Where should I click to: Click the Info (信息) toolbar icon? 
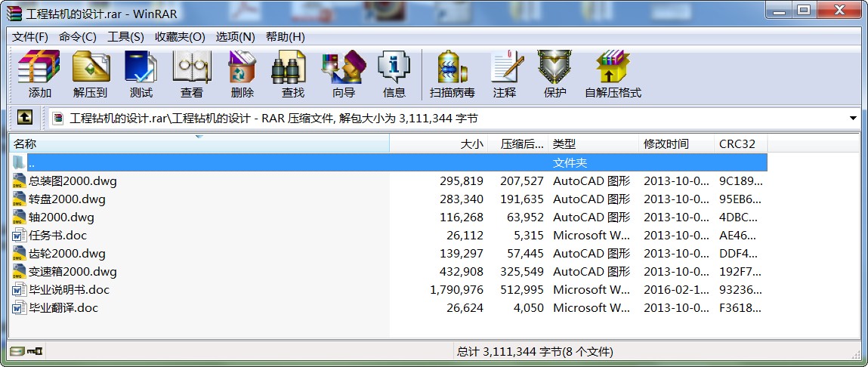[x=394, y=66]
